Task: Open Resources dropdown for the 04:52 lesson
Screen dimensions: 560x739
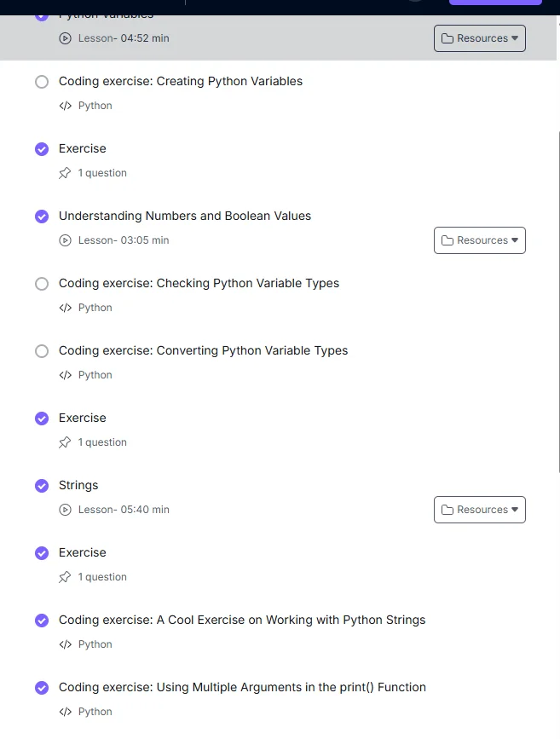Action: (479, 38)
